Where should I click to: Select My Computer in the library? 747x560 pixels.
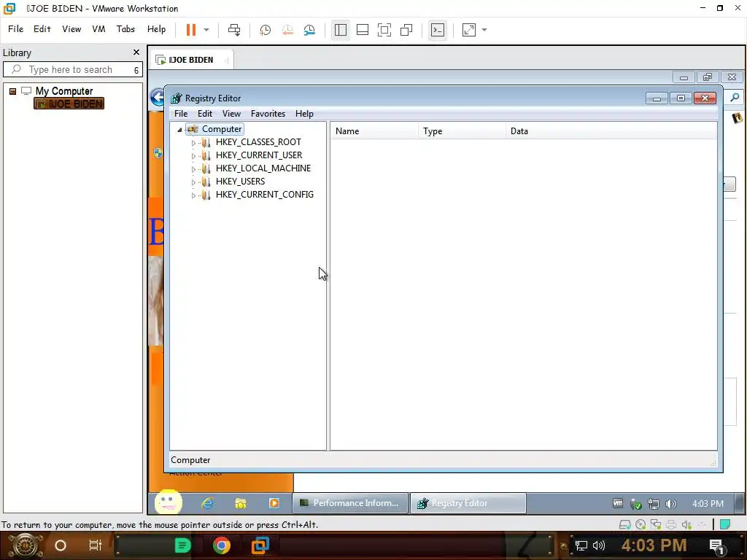tap(64, 91)
